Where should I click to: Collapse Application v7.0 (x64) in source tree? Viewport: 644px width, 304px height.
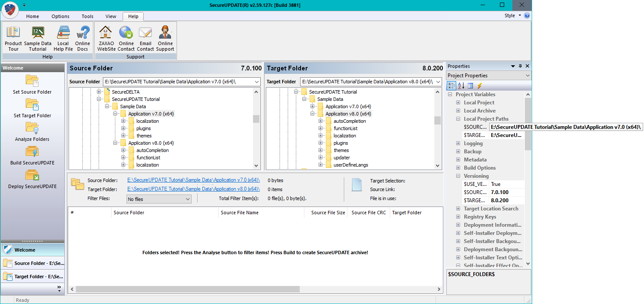pos(115,114)
